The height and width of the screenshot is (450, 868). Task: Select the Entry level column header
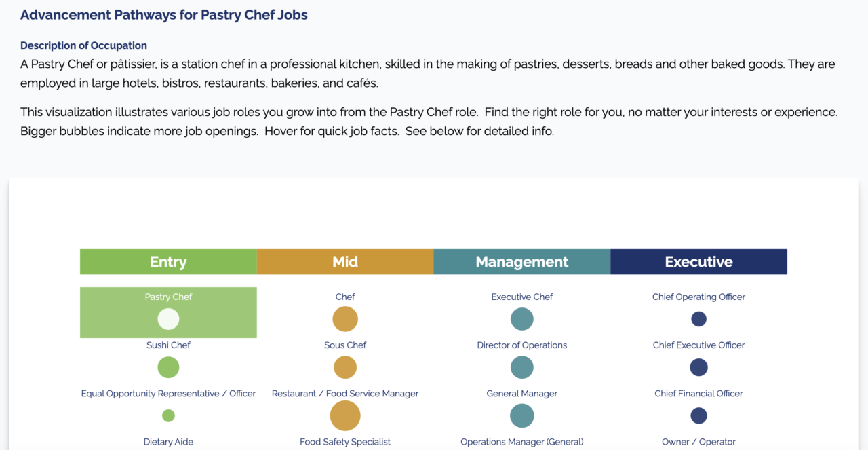point(168,262)
